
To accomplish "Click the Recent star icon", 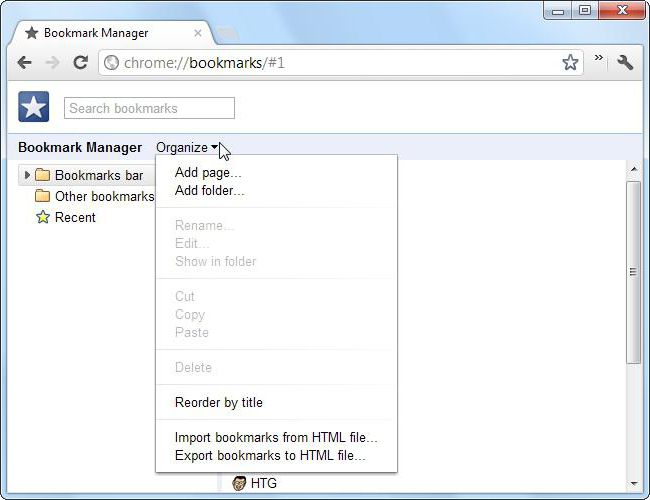I will click(x=43, y=216).
